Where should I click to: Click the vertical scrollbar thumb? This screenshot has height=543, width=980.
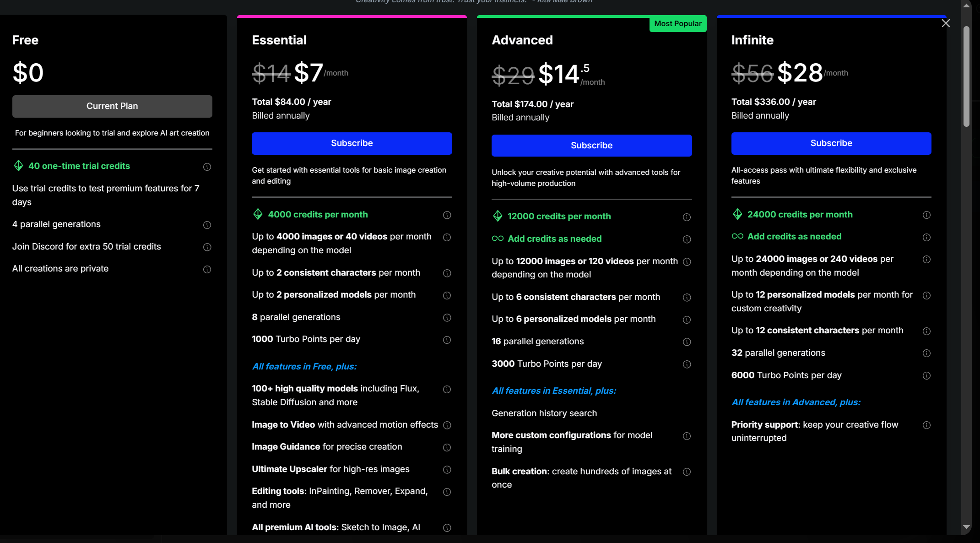point(966,76)
